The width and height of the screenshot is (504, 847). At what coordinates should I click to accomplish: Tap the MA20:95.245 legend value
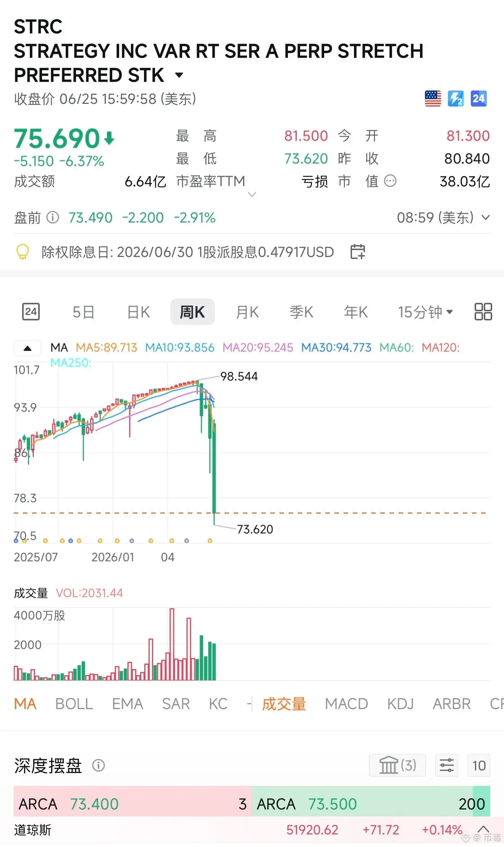tap(258, 348)
